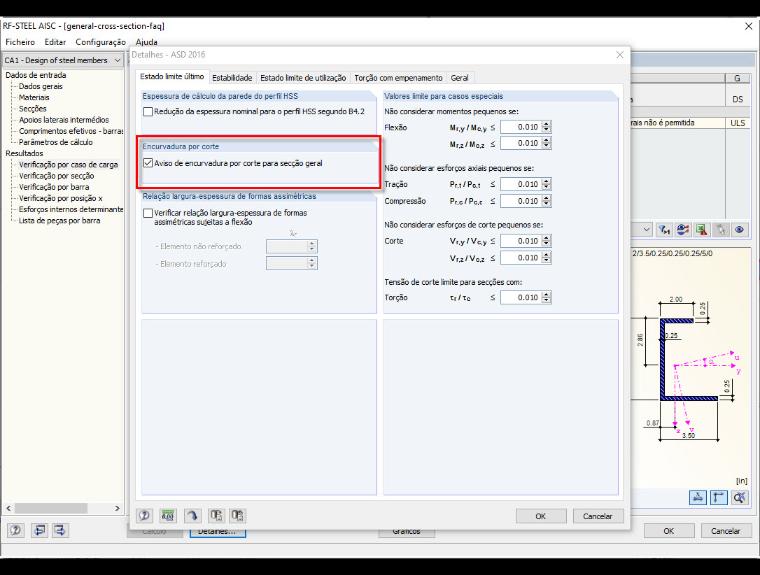Image resolution: width=760 pixels, height=575 pixels.
Task: Click the spinner for Flexão Mr,y / Mc,y
Action: pyautogui.click(x=546, y=127)
